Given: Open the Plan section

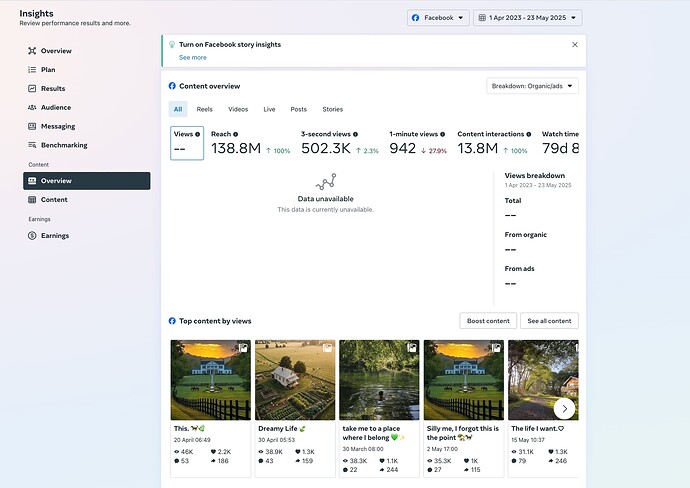Looking at the screenshot, I should pos(87,70).
